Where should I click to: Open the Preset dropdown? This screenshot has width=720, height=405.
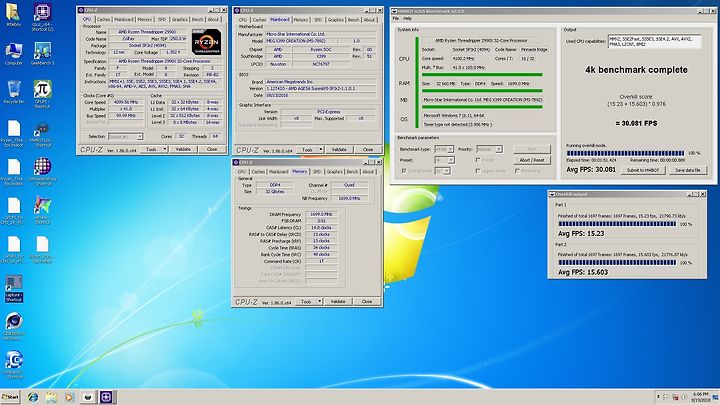coord(444,160)
